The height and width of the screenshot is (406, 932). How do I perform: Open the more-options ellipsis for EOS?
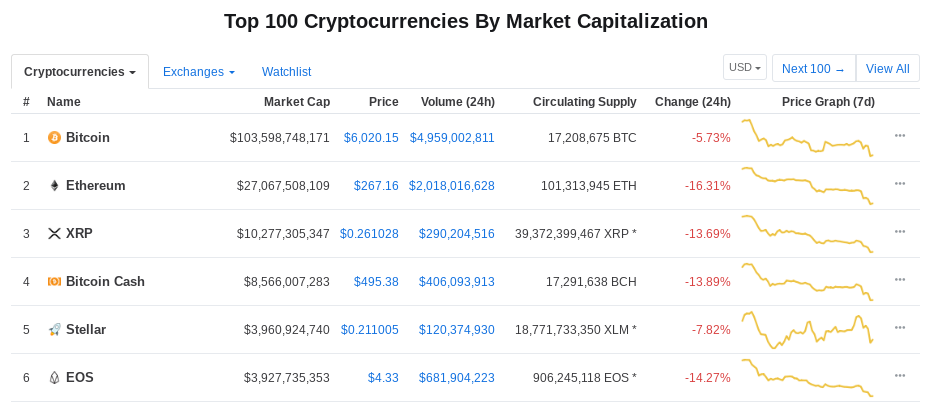[x=900, y=376]
